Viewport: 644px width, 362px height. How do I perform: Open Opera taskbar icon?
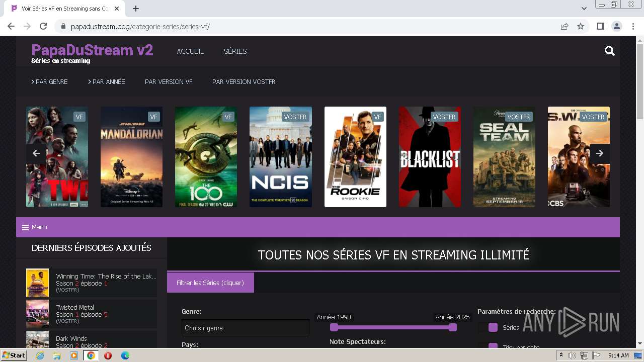pos(108,355)
